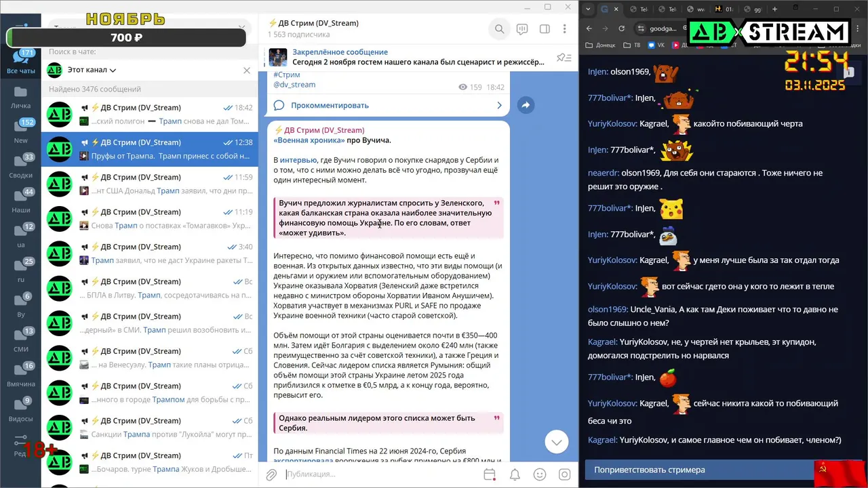
Task: Select the 'New' folder
Action: tap(21, 131)
